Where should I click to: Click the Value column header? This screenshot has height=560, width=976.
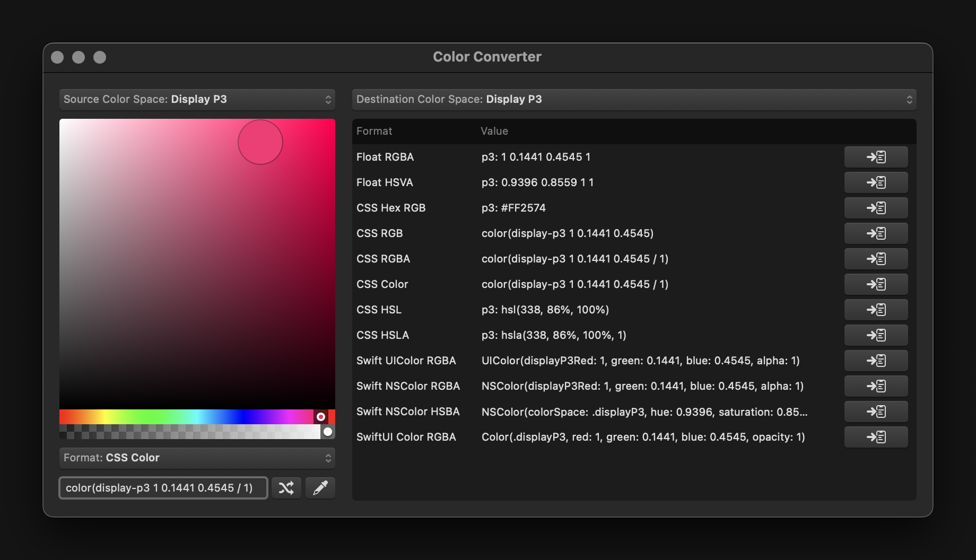point(494,131)
